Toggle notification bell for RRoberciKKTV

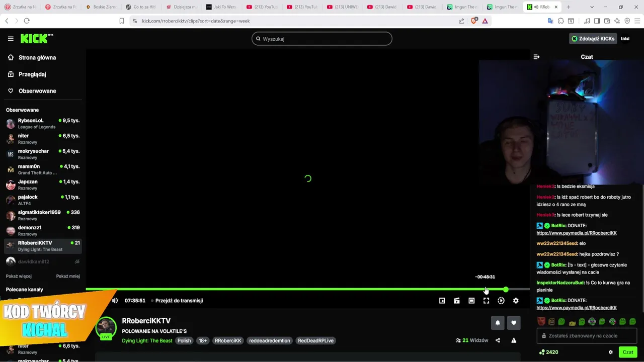pyautogui.click(x=498, y=323)
